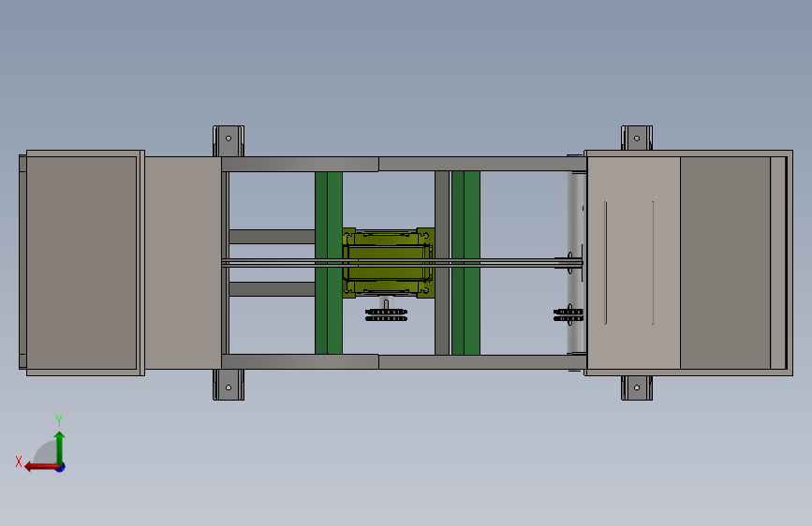Select the lower short gray strut left of green beam

pyautogui.click(x=272, y=289)
